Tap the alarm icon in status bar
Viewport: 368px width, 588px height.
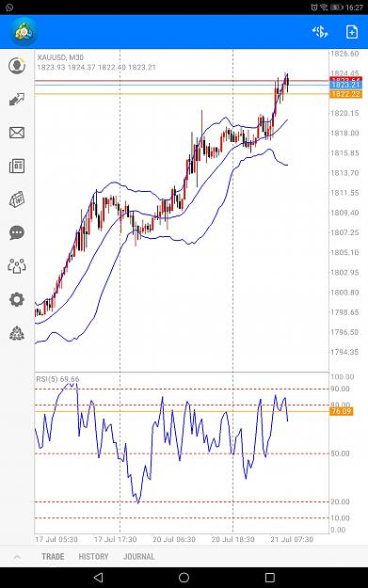pos(314,8)
